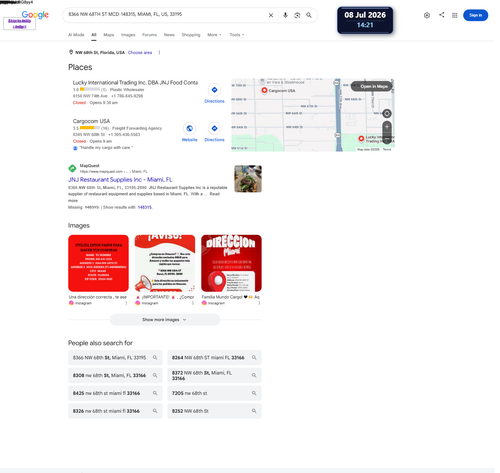Open the AVISO megaphone image result
The height and width of the screenshot is (473, 500).
pyautogui.click(x=165, y=263)
